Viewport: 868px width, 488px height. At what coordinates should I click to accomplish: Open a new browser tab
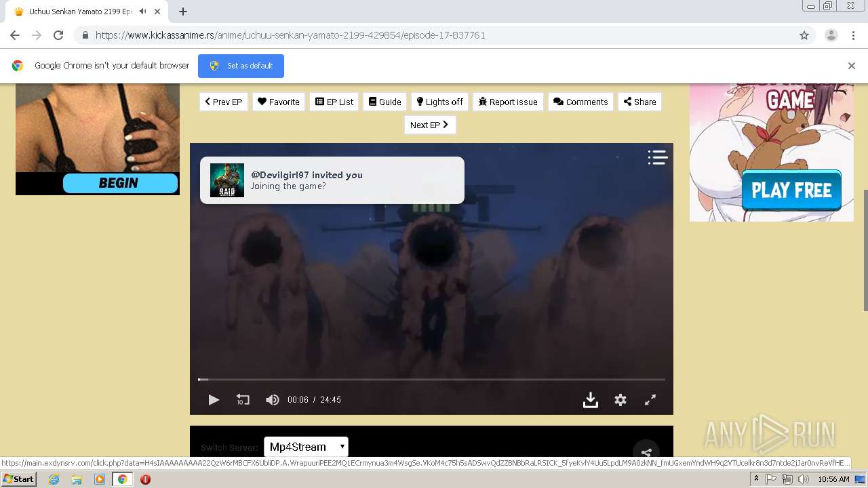tap(183, 12)
